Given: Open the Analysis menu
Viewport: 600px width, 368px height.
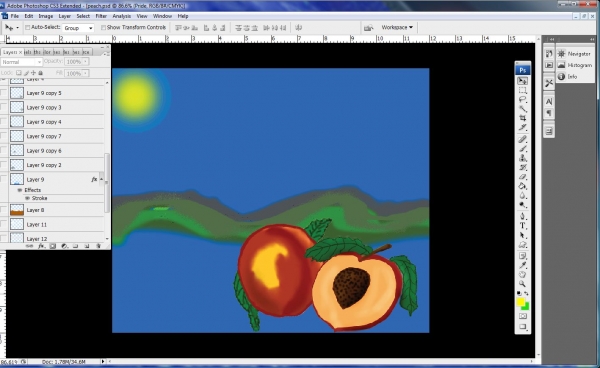Looking at the screenshot, I should [122, 16].
